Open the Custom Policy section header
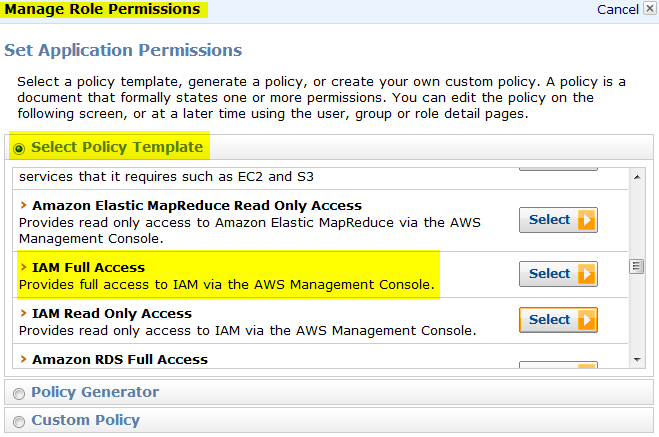659x437 pixels. (85, 420)
